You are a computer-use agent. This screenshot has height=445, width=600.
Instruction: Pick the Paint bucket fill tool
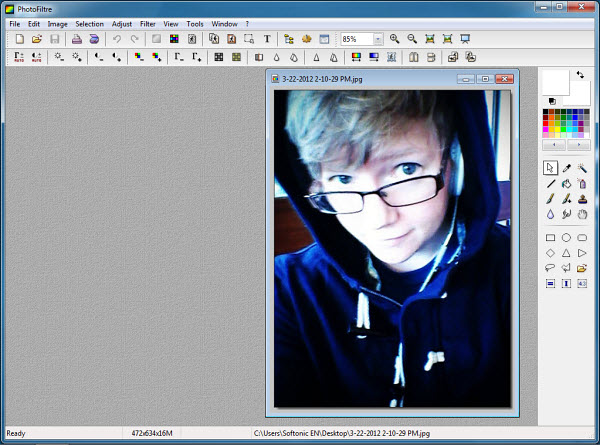(x=566, y=183)
